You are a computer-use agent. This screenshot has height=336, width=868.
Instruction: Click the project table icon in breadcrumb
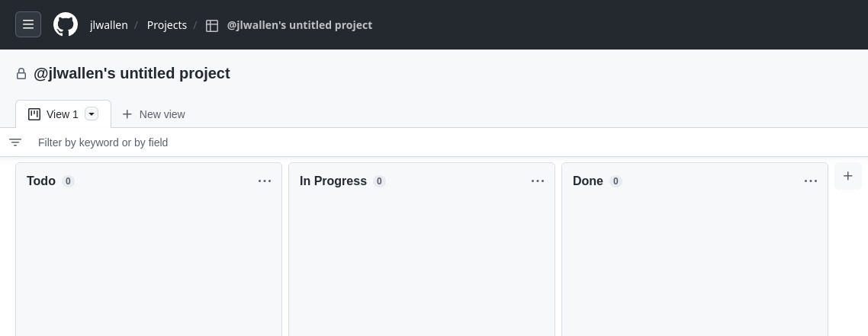212,25
